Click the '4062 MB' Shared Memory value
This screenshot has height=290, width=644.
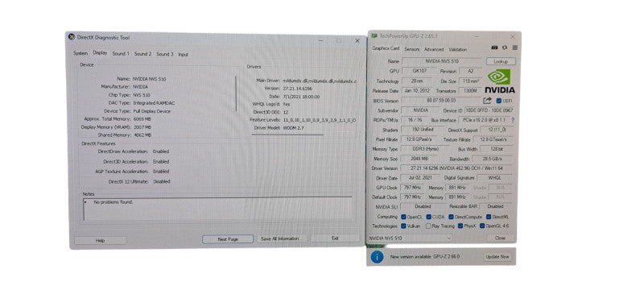(x=142, y=135)
